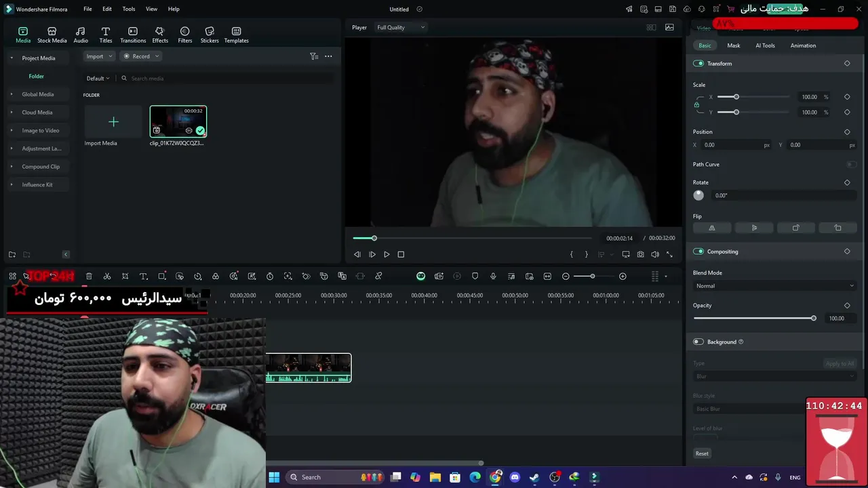Screen dimensions: 868x488
Task: Click the Opacity slider handle
Action: point(814,319)
